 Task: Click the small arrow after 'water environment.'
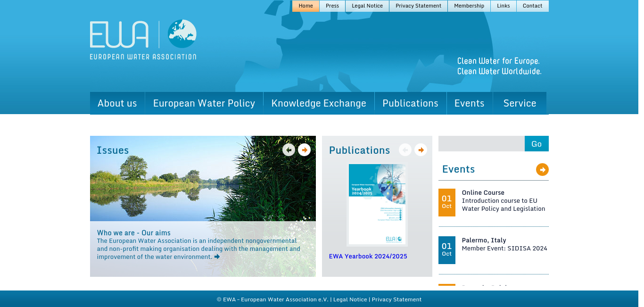[217, 257]
